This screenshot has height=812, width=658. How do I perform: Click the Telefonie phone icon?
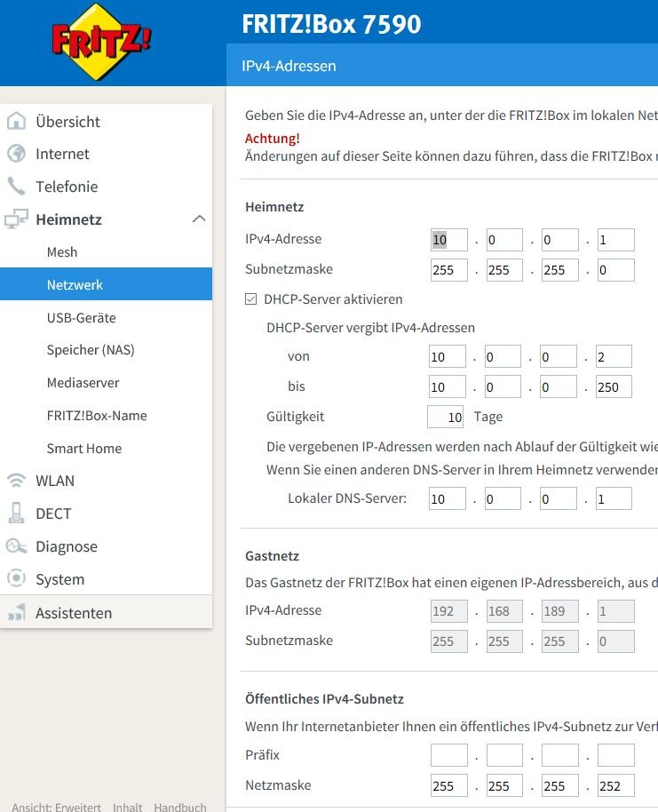tap(16, 187)
